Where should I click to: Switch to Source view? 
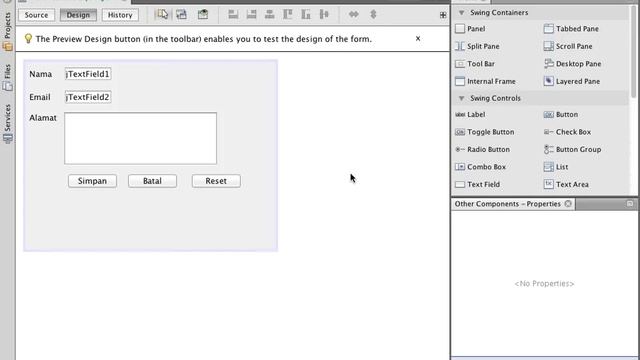(36, 15)
